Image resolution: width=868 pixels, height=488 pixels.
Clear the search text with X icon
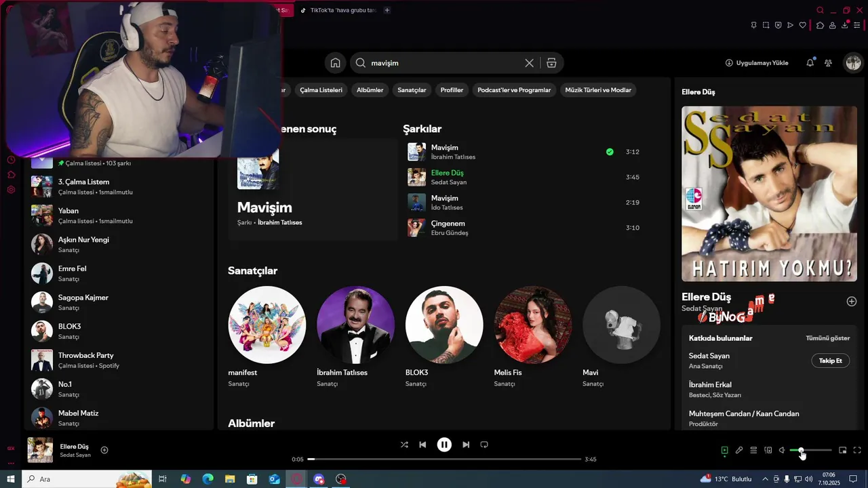[529, 63]
